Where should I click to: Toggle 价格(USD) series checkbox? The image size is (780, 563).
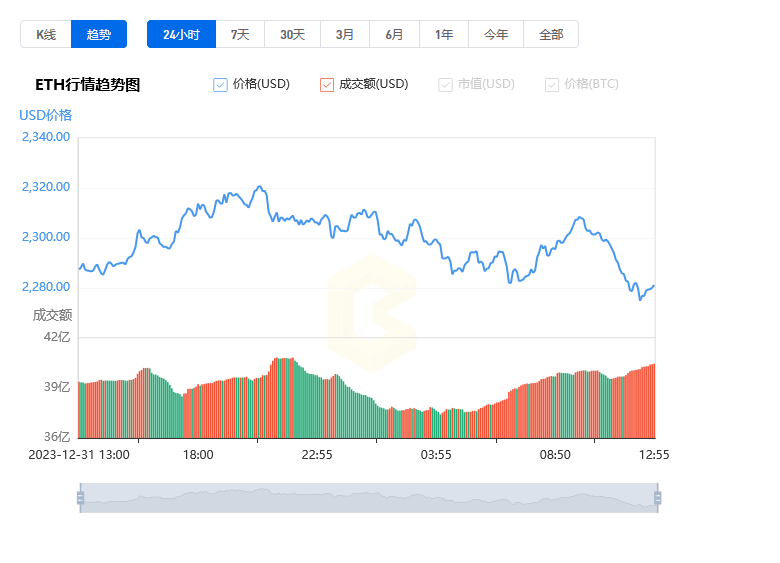[221, 85]
